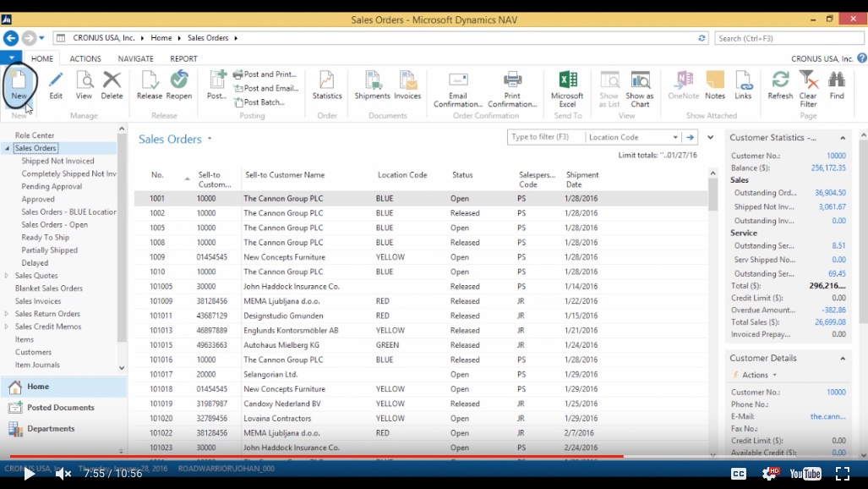
Task: Open the Location Code filter dropdown
Action: coord(674,138)
